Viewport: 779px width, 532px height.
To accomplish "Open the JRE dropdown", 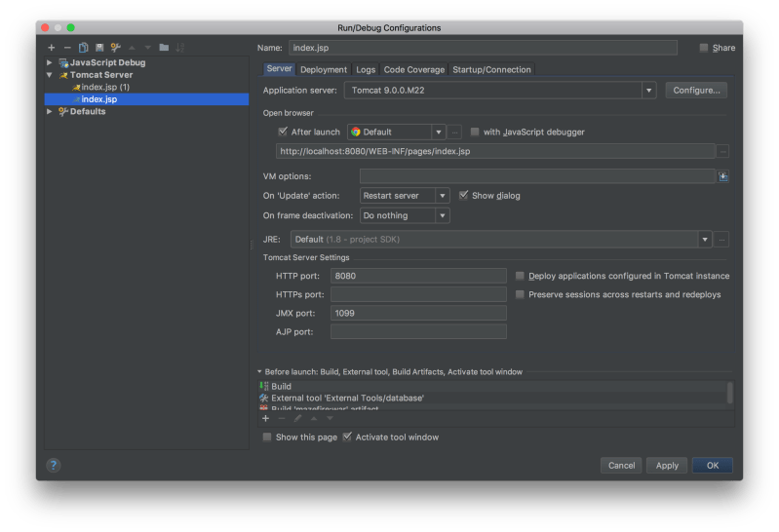I will click(705, 240).
